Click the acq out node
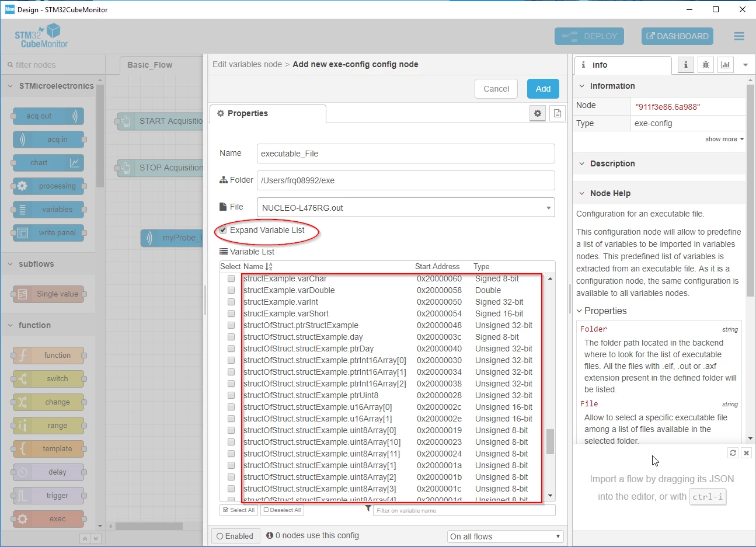The height and width of the screenshot is (547, 756). tap(48, 116)
